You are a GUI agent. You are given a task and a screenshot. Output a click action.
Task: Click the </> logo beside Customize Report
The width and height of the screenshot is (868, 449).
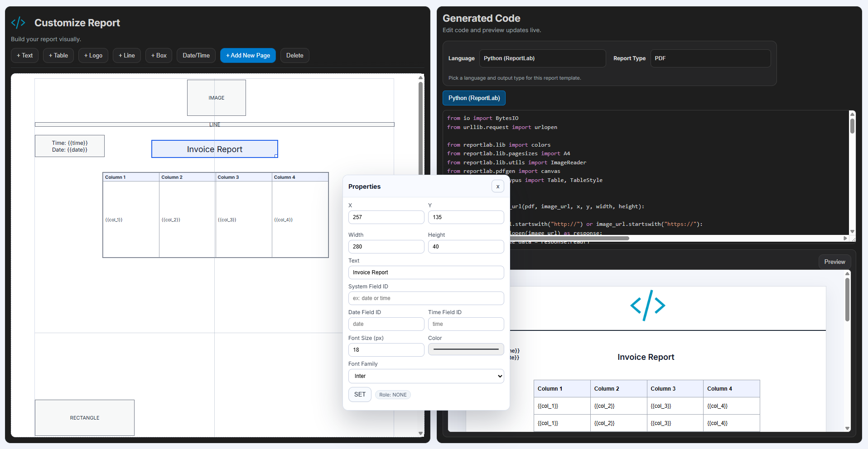tap(18, 22)
